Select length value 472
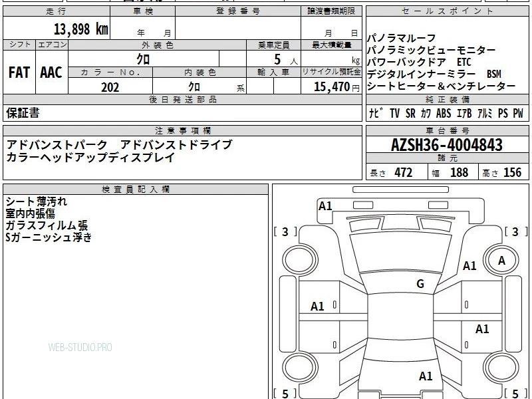532x399 pixels. (404, 173)
